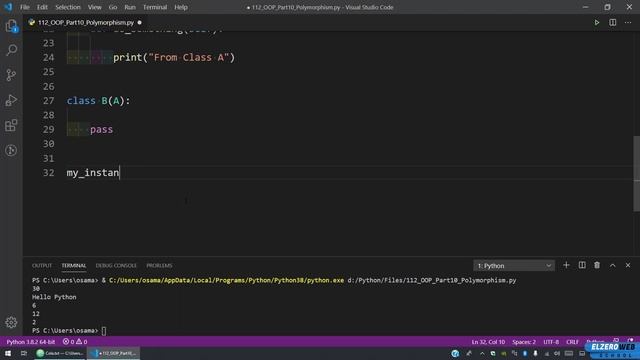Click the errors and warnings status indicator
This screenshot has height=360, width=640.
pos(75,342)
